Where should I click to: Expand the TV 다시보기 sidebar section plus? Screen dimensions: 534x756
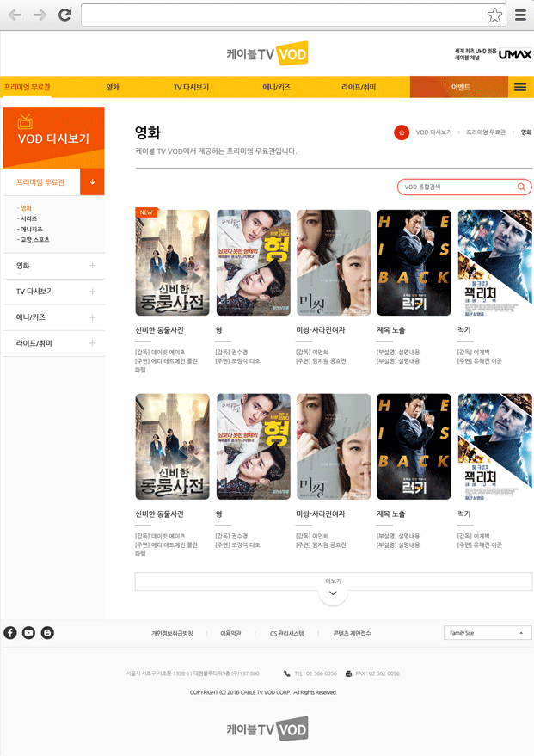pyautogui.click(x=92, y=292)
